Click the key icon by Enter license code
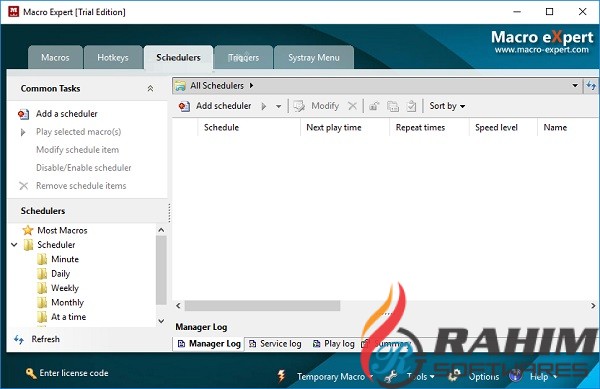Viewport: 600px width, 389px height. [31, 373]
